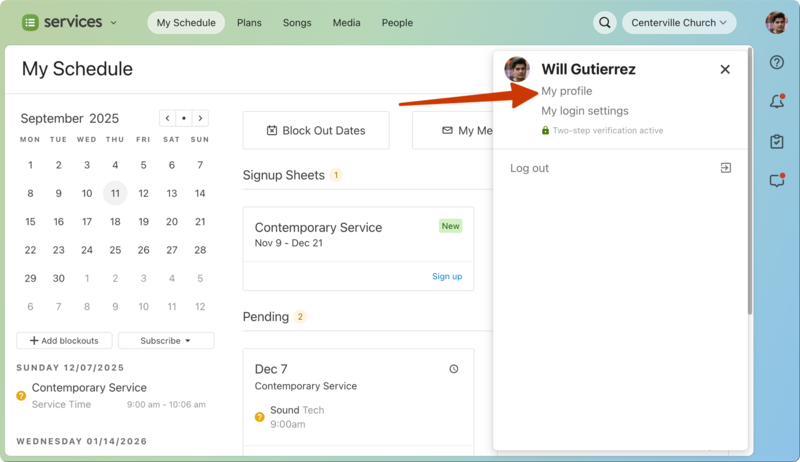This screenshot has height=462, width=800.
Task: Open the My profile link
Action: (567, 91)
